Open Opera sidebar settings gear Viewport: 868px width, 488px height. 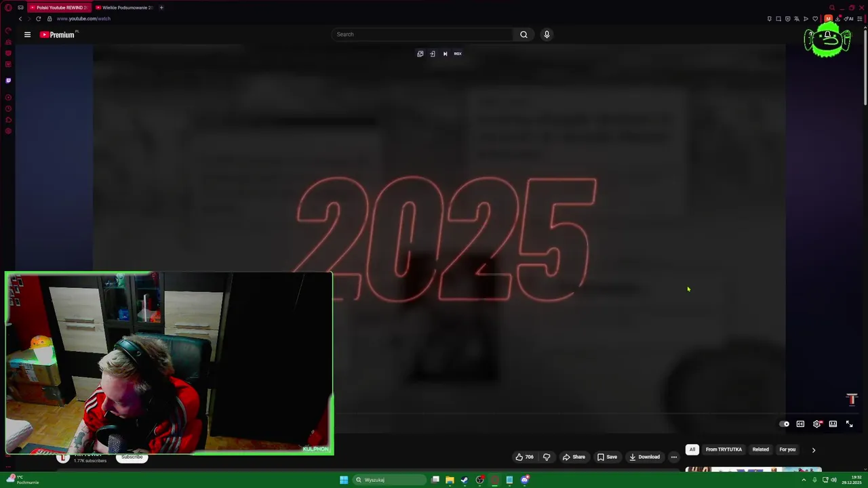(8, 131)
